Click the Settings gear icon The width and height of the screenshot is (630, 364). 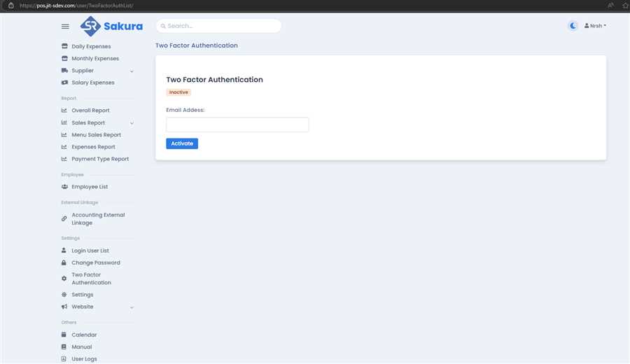pos(64,295)
